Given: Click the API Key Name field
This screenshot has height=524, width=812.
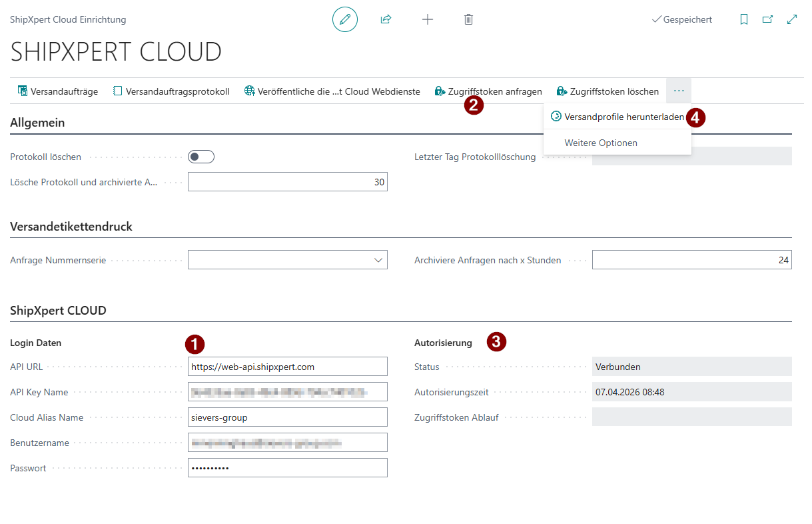Looking at the screenshot, I should (288, 392).
